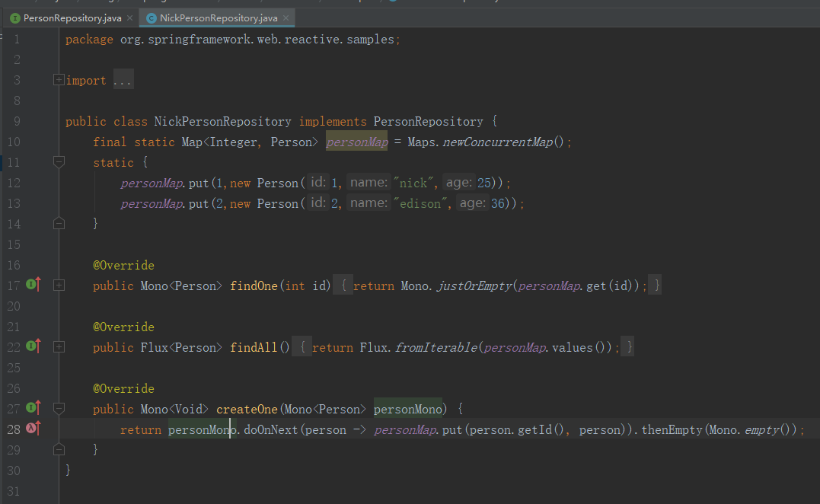
Task: Click the fold end marker on line 14
Action: coord(59,224)
